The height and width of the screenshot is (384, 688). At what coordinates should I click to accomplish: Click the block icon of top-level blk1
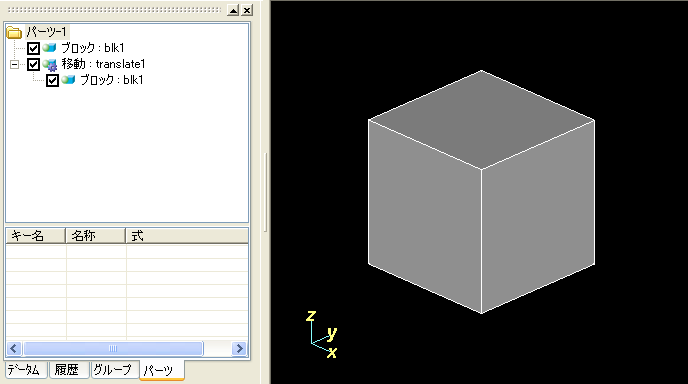point(50,47)
